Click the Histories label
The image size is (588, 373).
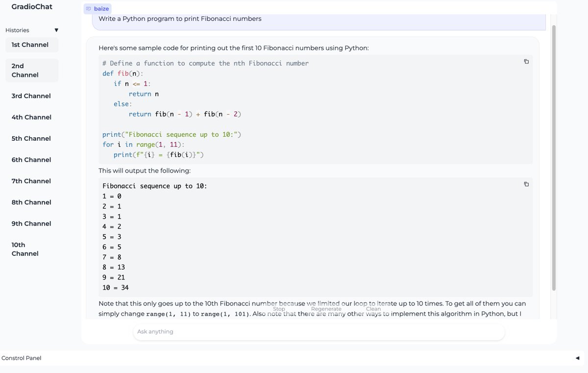click(17, 30)
